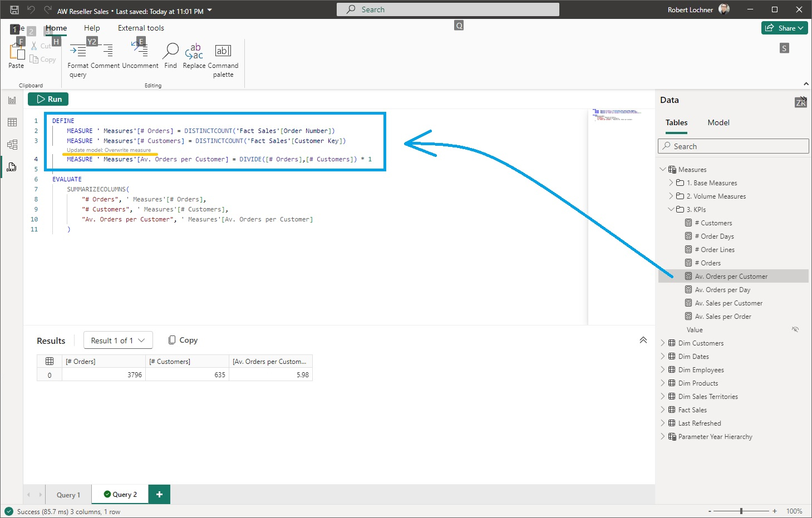Toggle visibility of the hidden Value measure

coord(795,329)
